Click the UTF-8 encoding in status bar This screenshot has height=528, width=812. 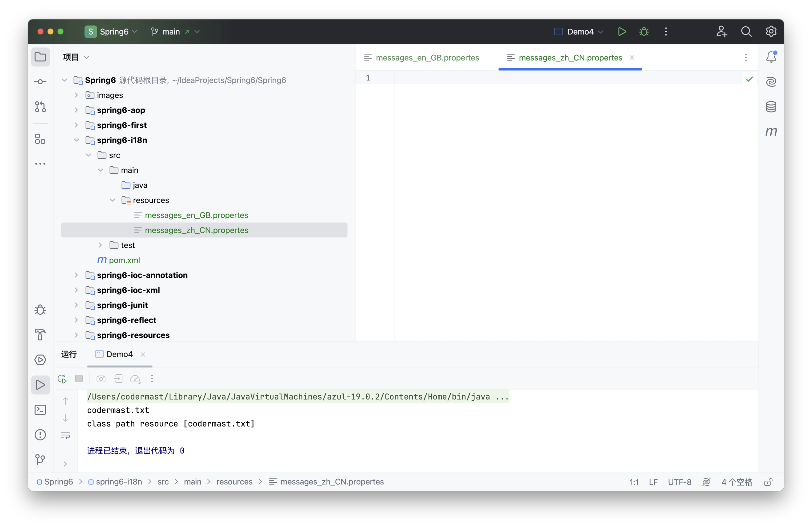tap(679, 482)
